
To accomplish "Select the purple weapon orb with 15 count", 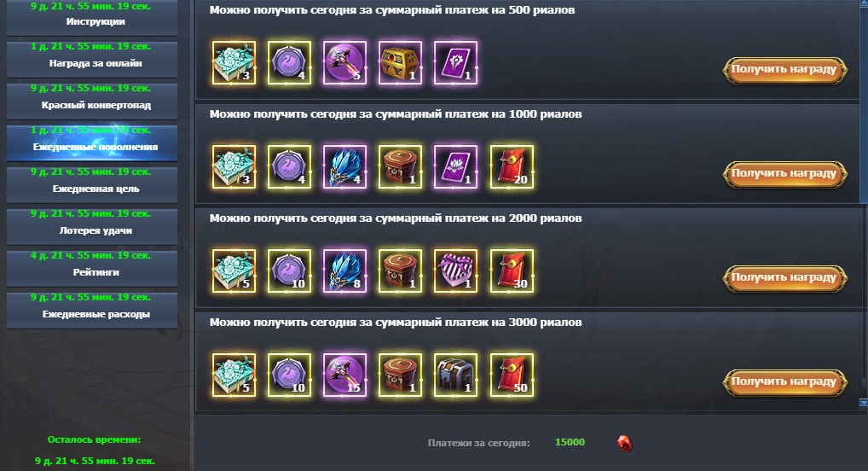I will coord(344,375).
